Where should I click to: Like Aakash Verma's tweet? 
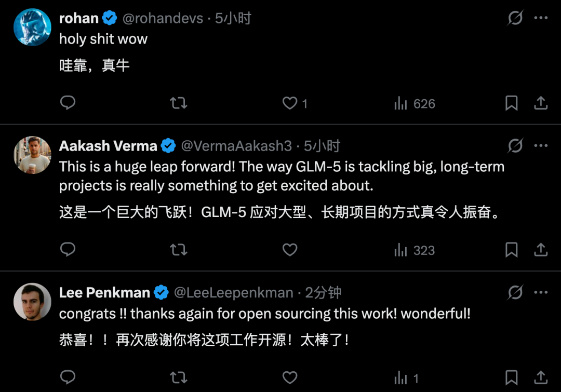[x=289, y=250]
